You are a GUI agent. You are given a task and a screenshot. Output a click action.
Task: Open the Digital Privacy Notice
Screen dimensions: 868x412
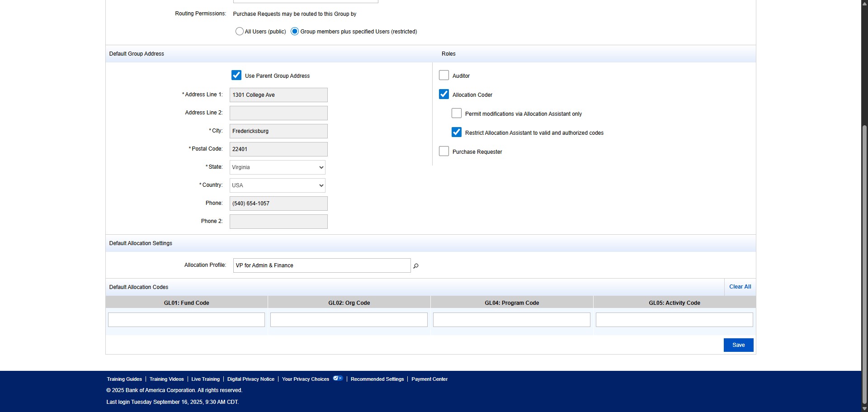250,379
